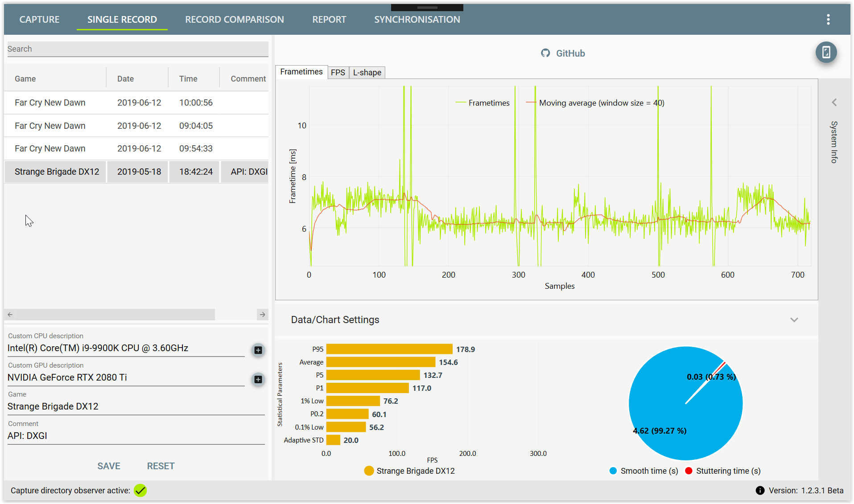Open the RECORD COMPARISON tab
The width and height of the screenshot is (854, 504).
[x=234, y=19]
